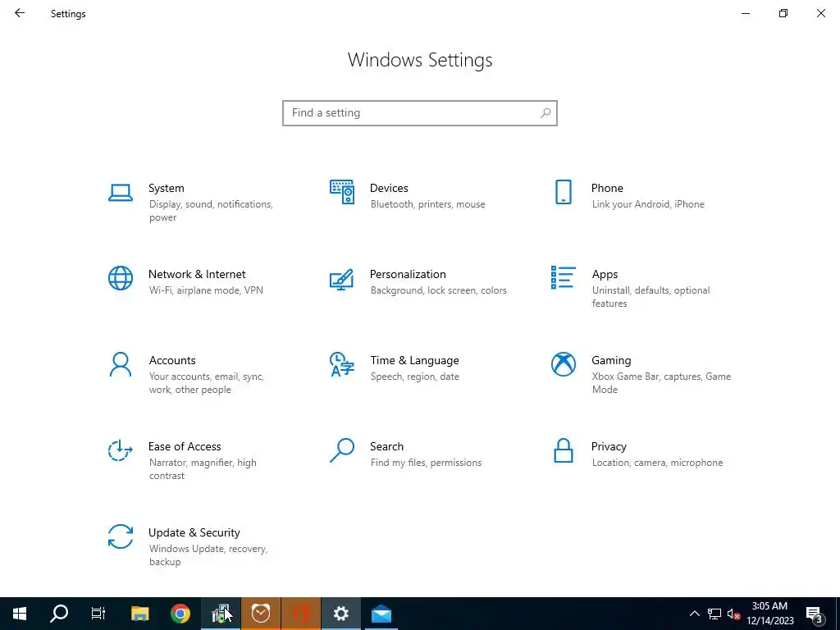Click the Devices keyboard and speaker icon
The width and height of the screenshot is (840, 630).
(x=342, y=192)
